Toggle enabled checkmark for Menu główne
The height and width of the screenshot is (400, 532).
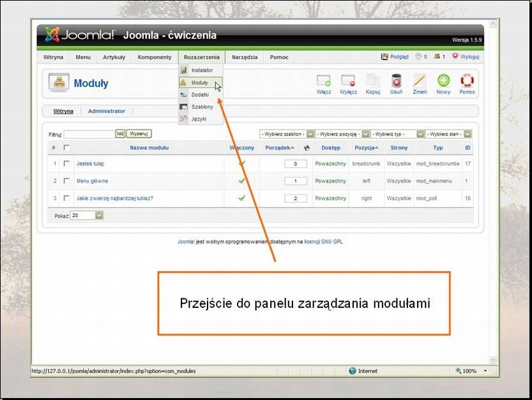tap(241, 181)
